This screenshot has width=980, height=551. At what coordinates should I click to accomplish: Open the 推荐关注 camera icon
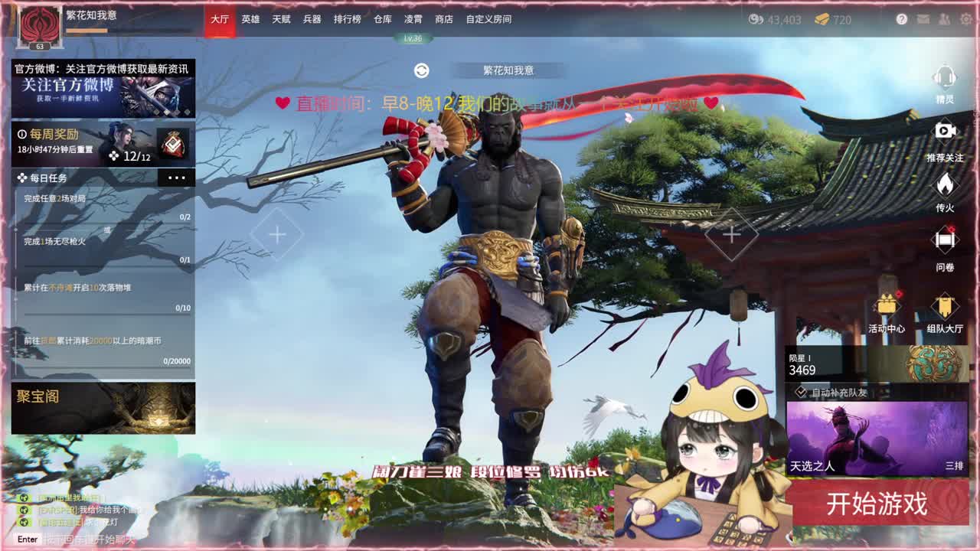click(945, 131)
